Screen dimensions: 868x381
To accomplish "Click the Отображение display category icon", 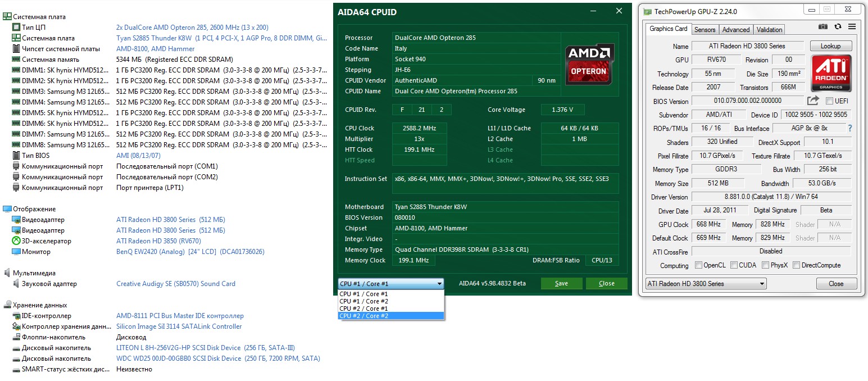I will point(7,209).
